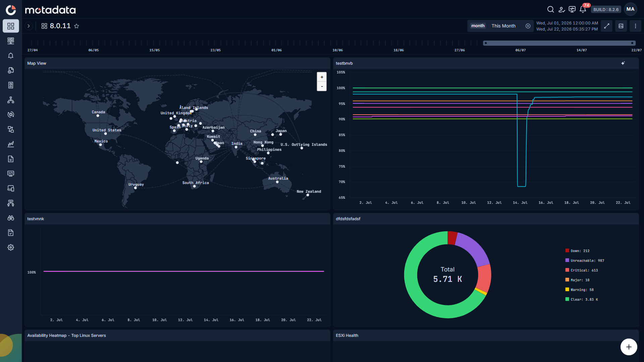Toggle the Clear: 3.83 K legend entry

pos(582,299)
